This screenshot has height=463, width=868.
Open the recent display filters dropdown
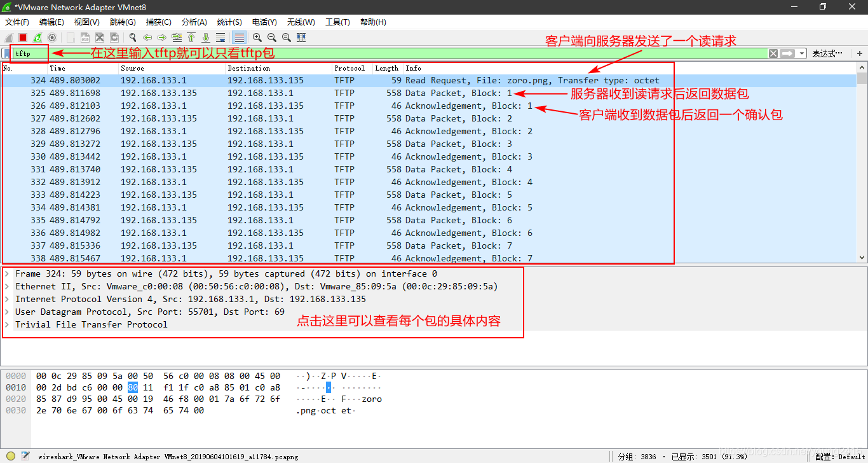click(802, 53)
